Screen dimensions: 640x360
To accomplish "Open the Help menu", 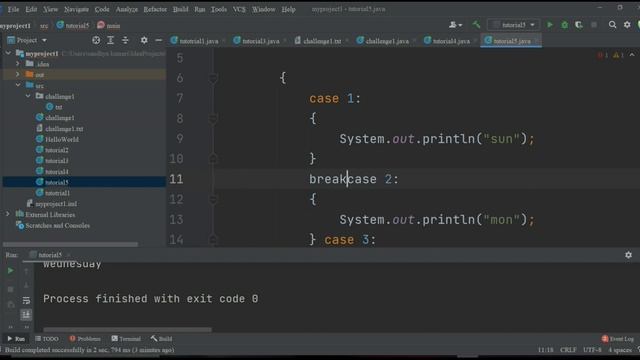I will pos(288,9).
